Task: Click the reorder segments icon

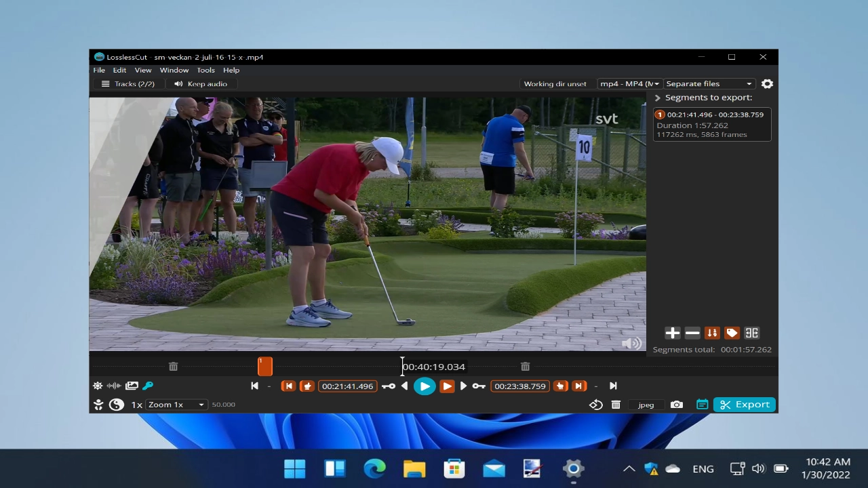Action: click(x=712, y=333)
